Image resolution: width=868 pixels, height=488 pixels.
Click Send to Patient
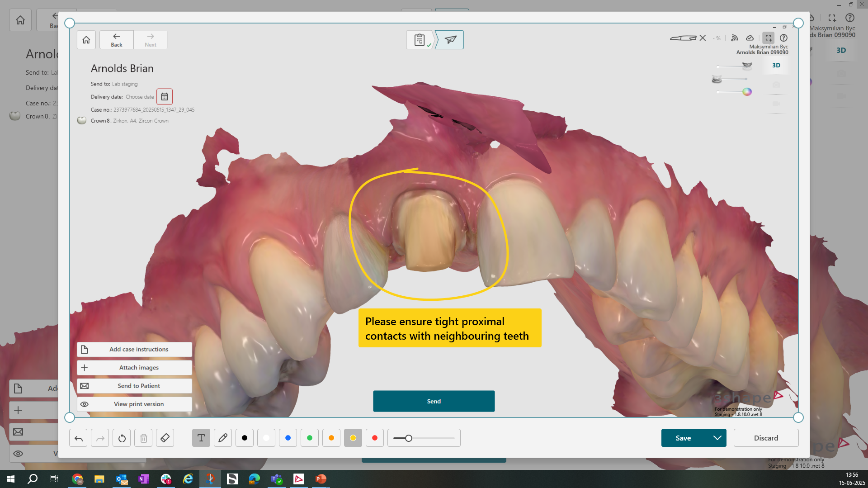pos(134,386)
